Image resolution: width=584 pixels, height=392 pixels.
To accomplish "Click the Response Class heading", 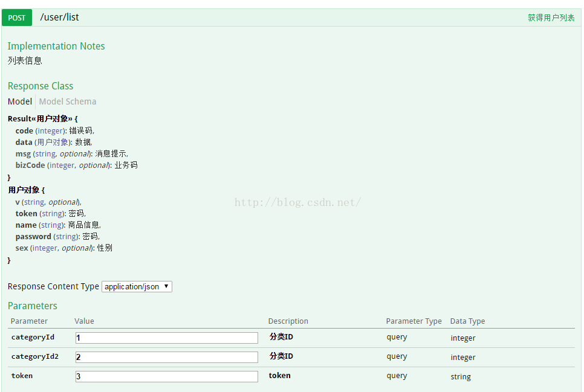I will [41, 86].
